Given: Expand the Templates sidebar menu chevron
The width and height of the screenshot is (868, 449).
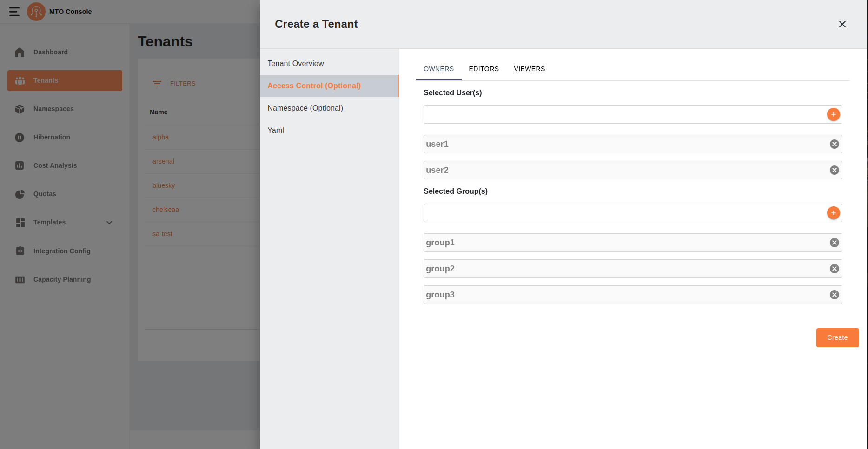Looking at the screenshot, I should [109, 223].
